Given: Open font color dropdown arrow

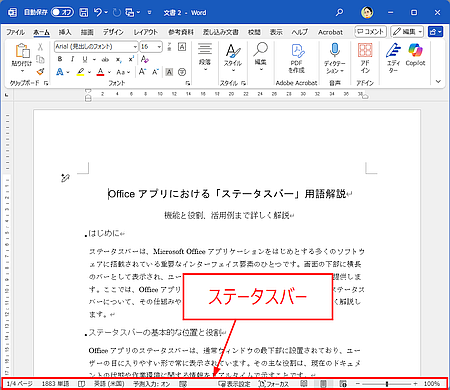Looking at the screenshot, I should click(109, 72).
